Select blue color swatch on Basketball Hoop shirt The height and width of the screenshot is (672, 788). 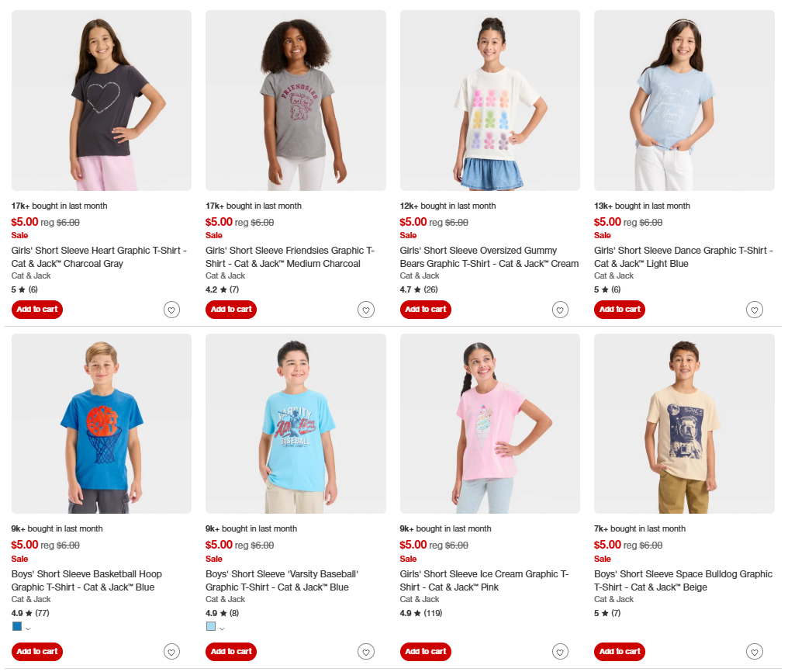click(x=17, y=626)
